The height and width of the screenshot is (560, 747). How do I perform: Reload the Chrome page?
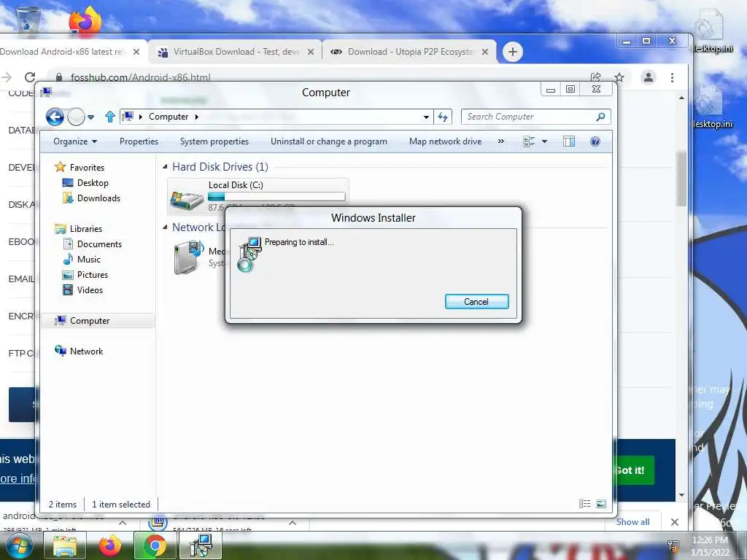pos(30,77)
